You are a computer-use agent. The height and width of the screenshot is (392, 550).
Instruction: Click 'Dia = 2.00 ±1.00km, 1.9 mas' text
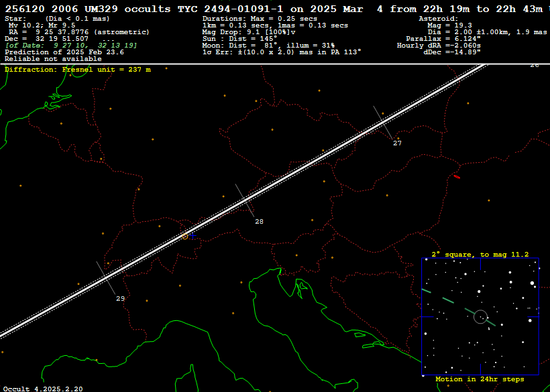pos(487,32)
